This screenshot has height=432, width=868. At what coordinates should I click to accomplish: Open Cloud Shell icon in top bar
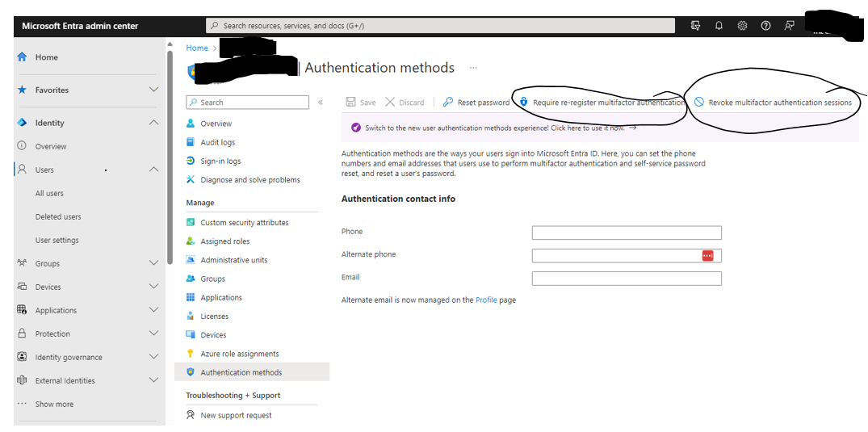(x=696, y=26)
